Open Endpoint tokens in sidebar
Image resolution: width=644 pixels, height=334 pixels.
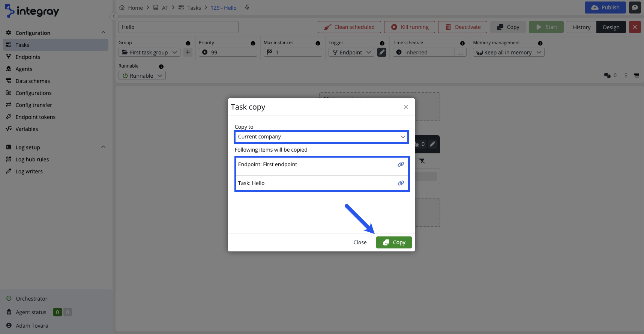pyautogui.click(x=56, y=117)
